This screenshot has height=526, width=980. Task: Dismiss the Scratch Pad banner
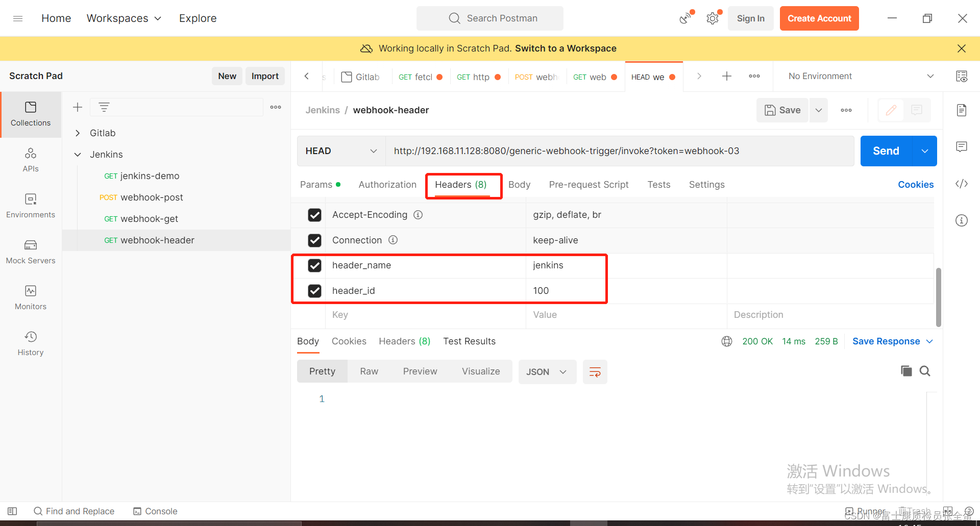tap(962, 48)
